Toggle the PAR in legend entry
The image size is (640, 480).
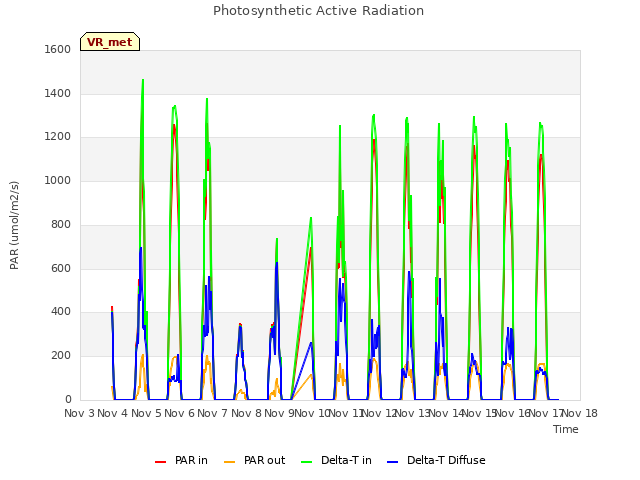click(x=181, y=460)
